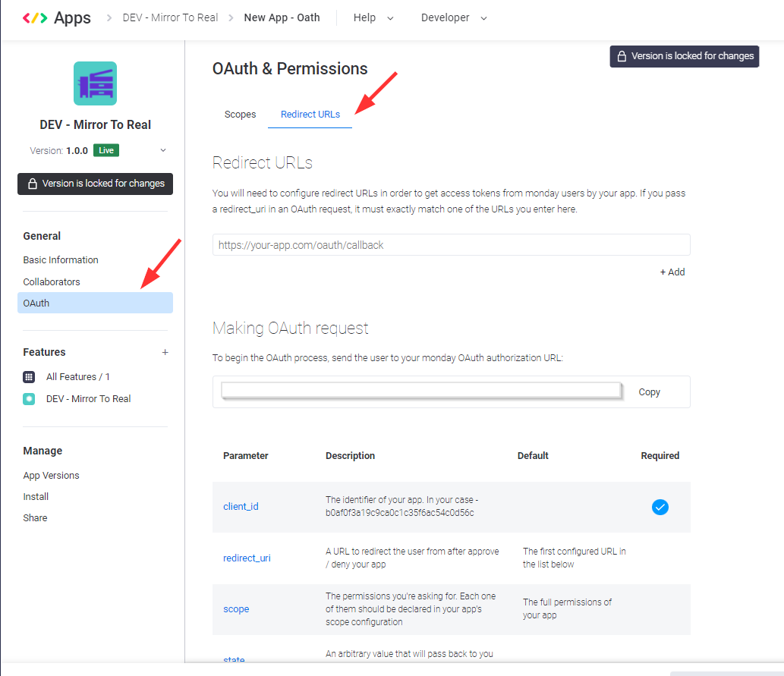Select the Redirect URLs tab
784x676 pixels.
310,115
